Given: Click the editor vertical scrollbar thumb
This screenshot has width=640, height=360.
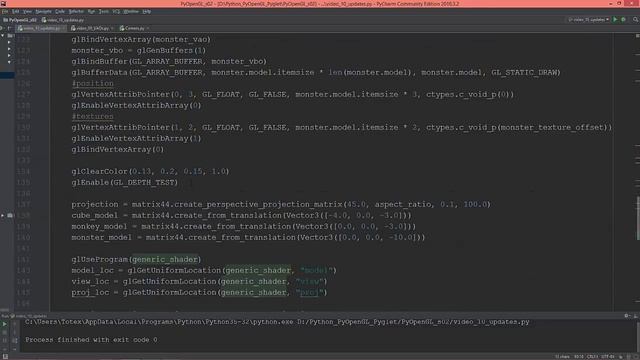Looking at the screenshot, I should (638, 218).
